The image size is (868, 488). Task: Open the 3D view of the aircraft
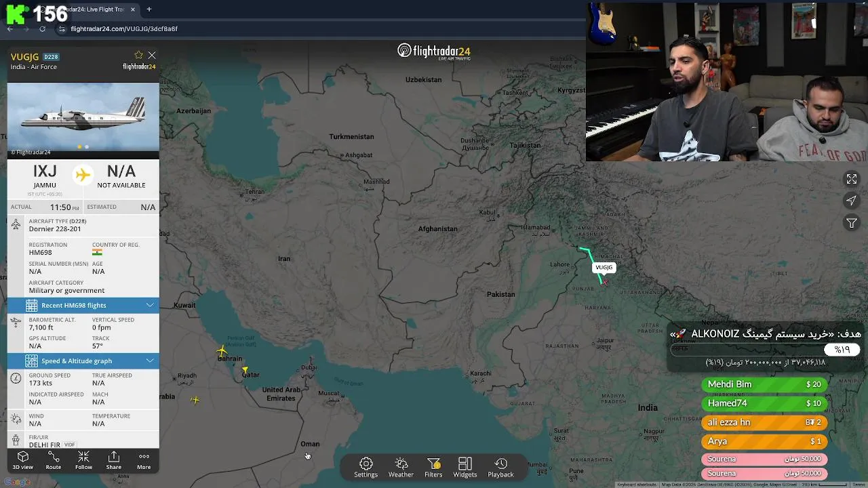22,461
